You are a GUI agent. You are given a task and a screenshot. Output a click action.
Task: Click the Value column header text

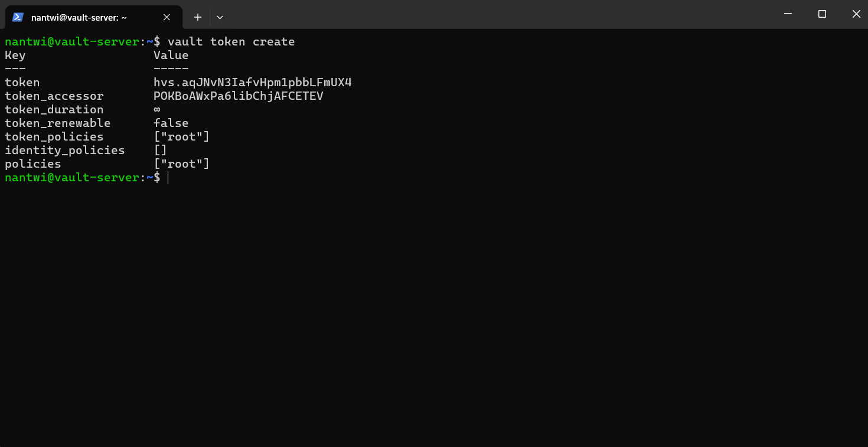(x=171, y=55)
